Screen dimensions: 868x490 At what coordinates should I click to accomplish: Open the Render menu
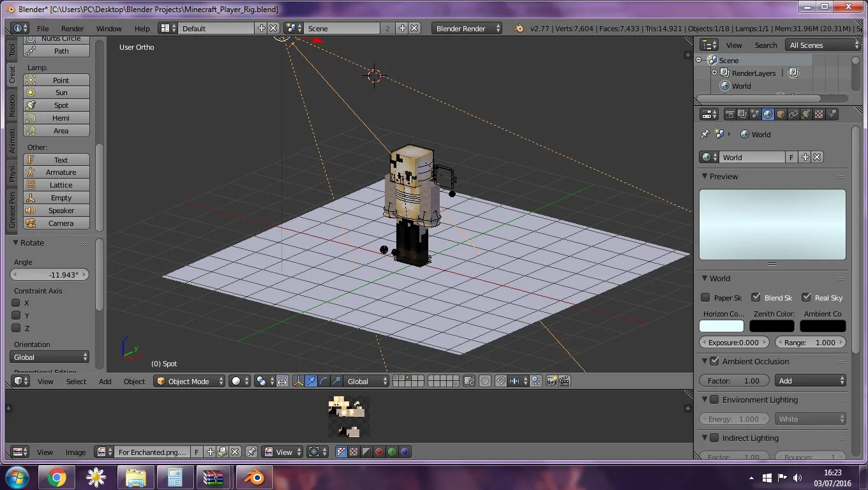point(73,29)
